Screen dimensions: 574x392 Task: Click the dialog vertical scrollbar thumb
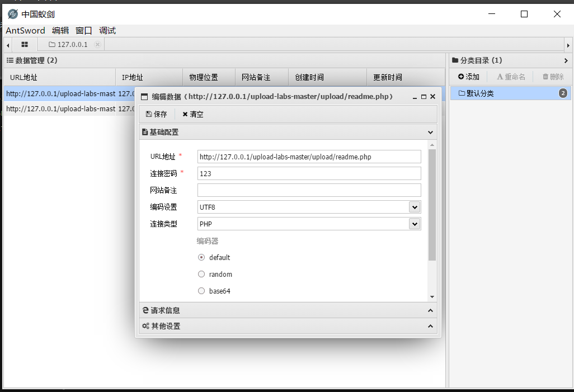tap(432, 205)
